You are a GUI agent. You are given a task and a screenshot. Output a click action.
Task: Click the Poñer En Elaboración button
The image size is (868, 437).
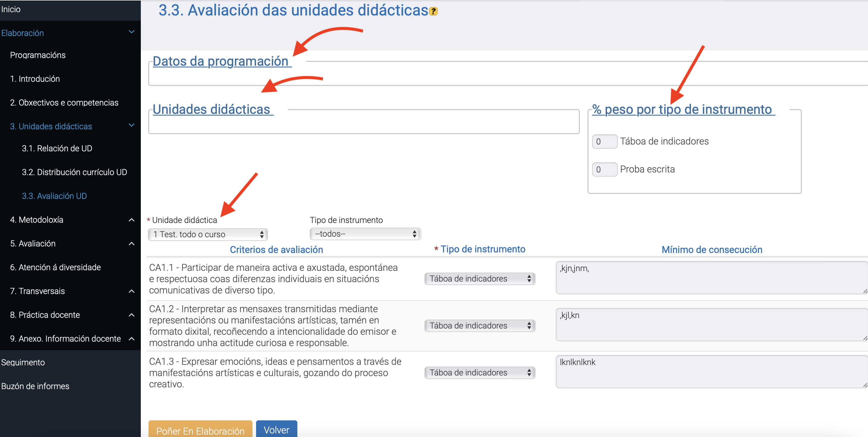[201, 429]
